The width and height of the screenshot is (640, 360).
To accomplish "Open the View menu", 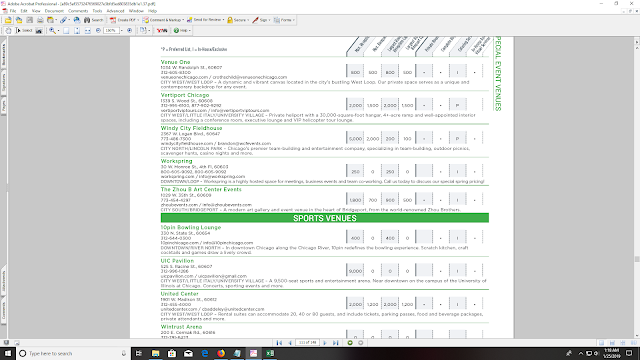I will [36, 11].
